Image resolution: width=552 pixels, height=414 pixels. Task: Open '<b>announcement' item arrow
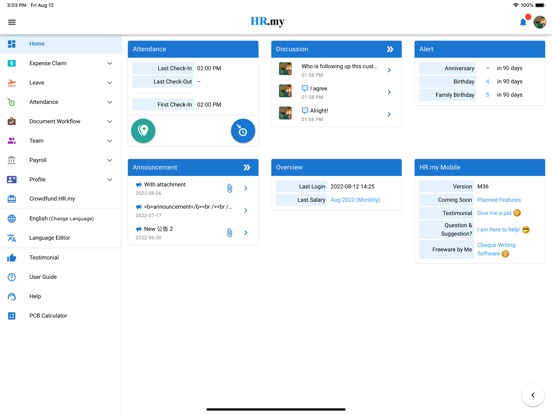point(246,211)
